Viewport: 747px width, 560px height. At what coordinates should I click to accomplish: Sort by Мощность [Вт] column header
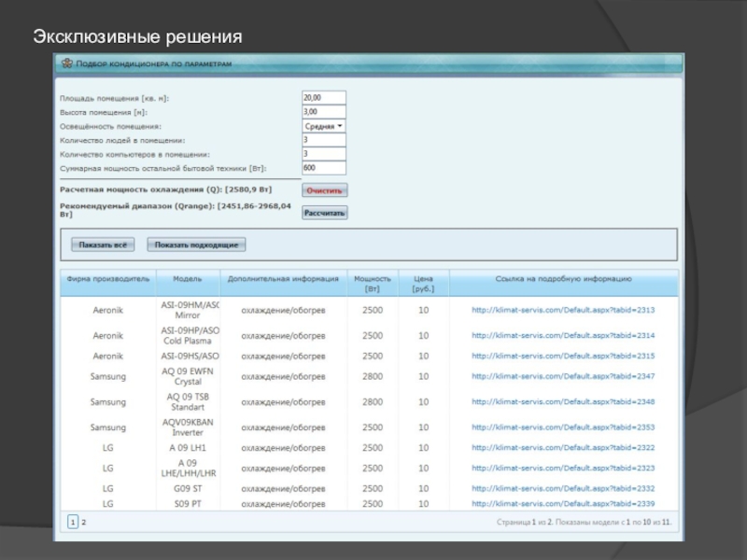[372, 284]
